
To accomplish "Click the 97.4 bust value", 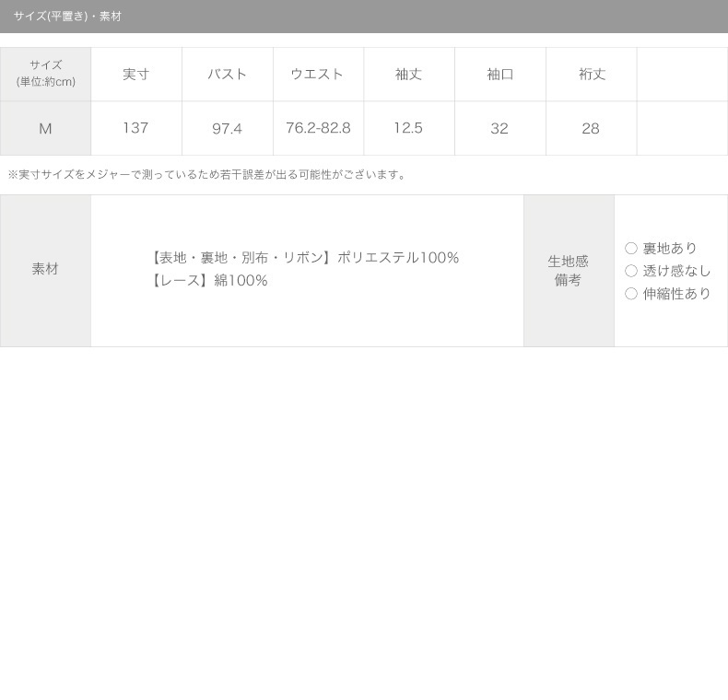I will click(x=227, y=129).
